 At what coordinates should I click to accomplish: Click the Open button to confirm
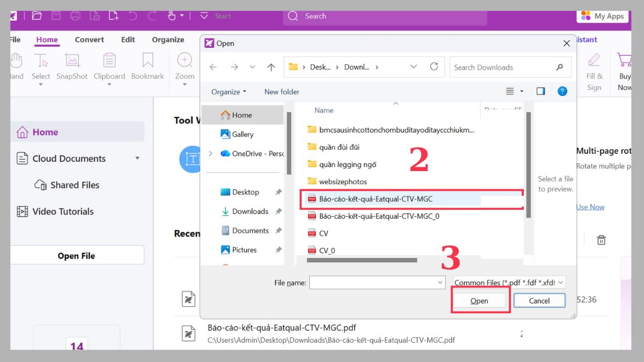click(479, 300)
